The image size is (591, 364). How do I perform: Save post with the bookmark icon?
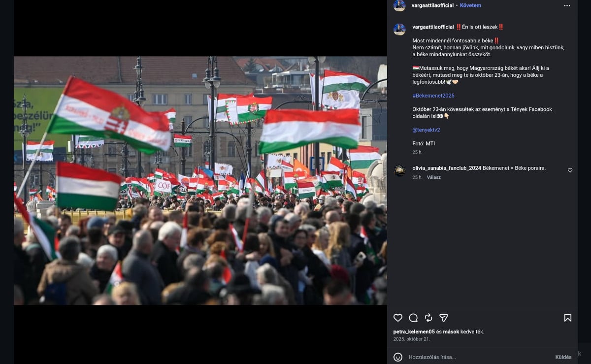coord(567,318)
